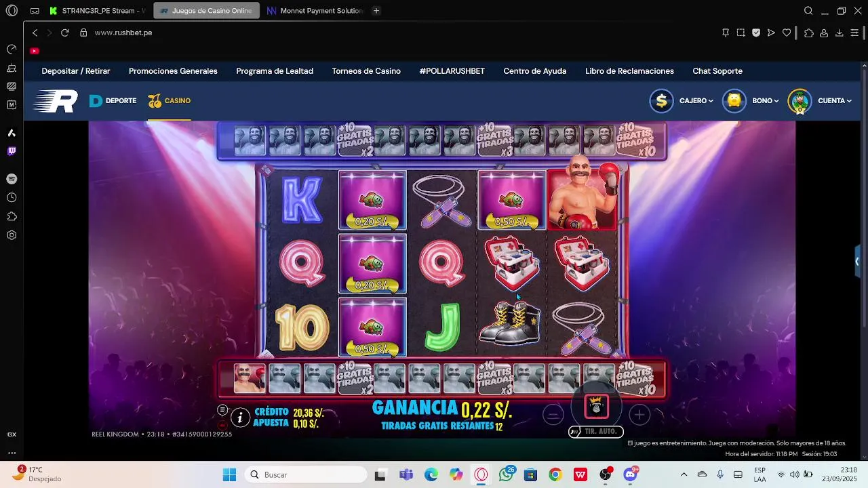
Task: Switch to CASINO section
Action: (x=170, y=101)
